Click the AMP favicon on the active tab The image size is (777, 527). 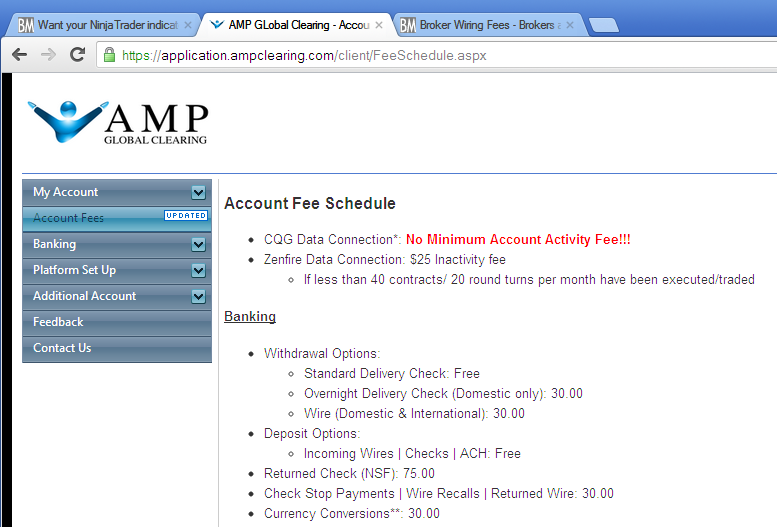tap(217, 24)
